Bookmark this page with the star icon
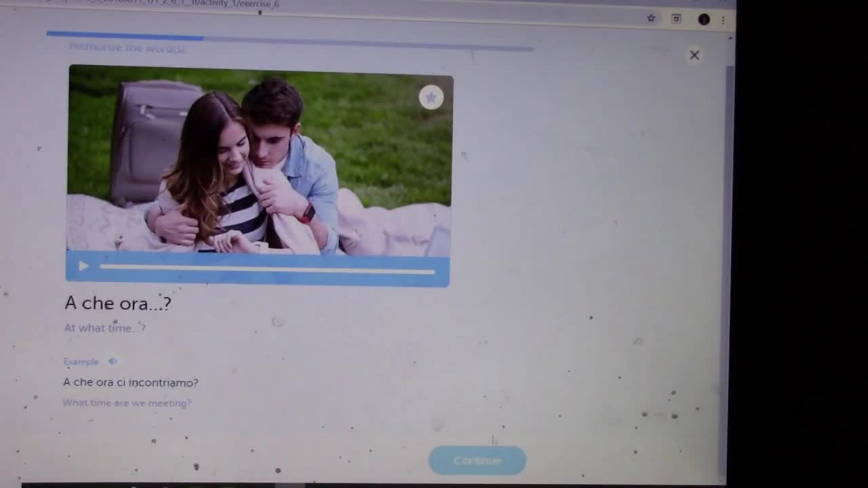 [x=651, y=18]
